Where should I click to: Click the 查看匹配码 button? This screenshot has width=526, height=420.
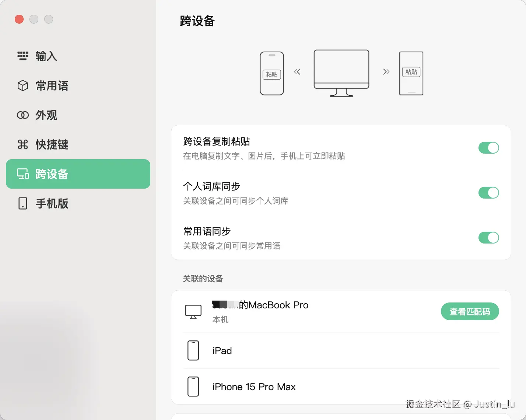[x=470, y=312]
